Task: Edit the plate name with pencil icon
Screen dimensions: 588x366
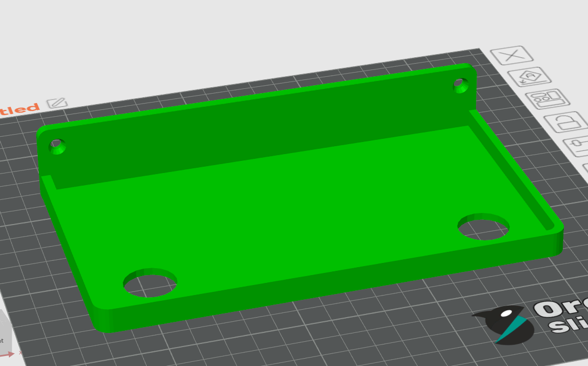Action: point(57,103)
